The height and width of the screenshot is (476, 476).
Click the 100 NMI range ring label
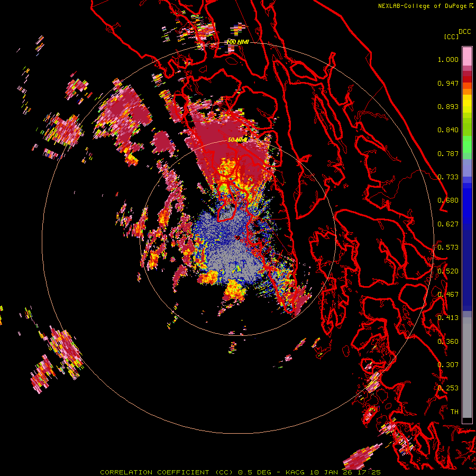[x=238, y=42]
